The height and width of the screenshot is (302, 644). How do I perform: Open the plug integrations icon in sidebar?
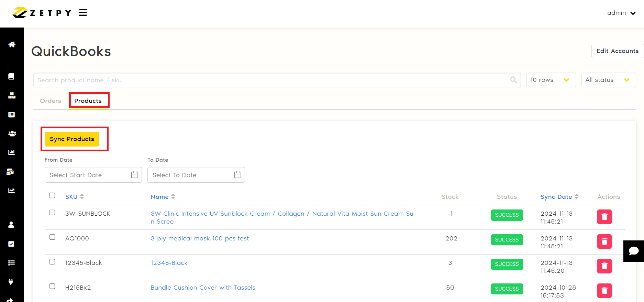11,282
